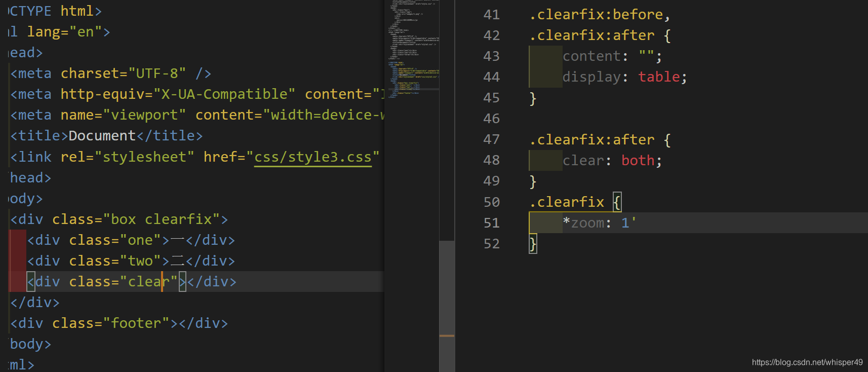Click the meta charset="UTF-8" line
Screen dimensions: 868x372
point(111,73)
